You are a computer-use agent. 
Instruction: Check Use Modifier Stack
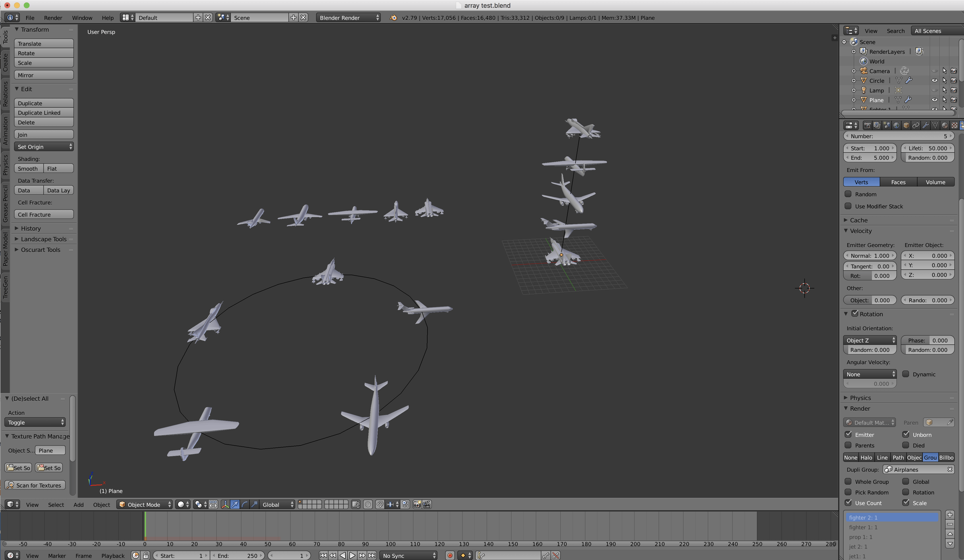point(848,206)
